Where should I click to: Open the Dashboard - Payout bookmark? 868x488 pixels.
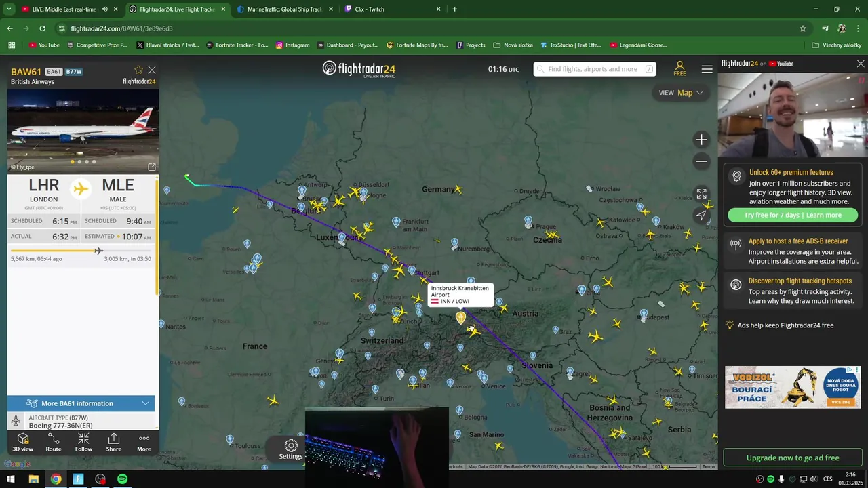coord(347,45)
